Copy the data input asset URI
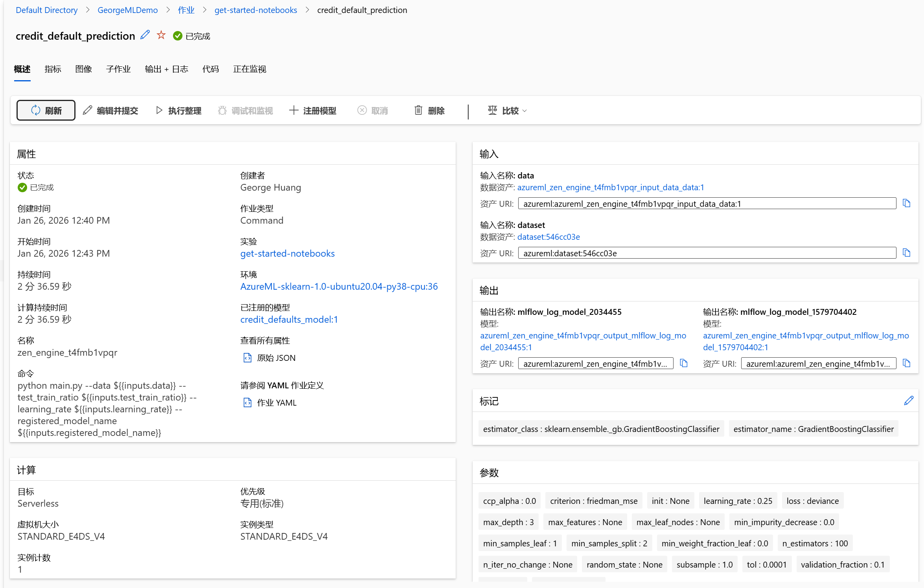 906,203
